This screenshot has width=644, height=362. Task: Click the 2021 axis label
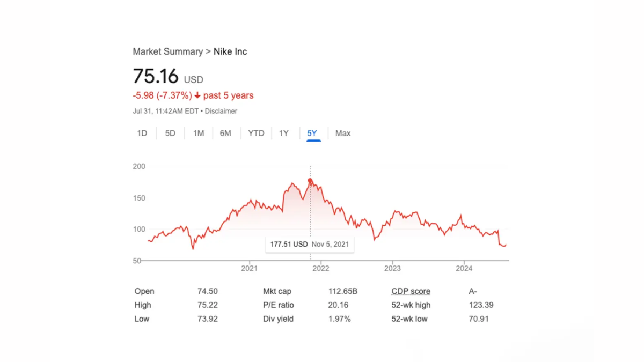(249, 268)
